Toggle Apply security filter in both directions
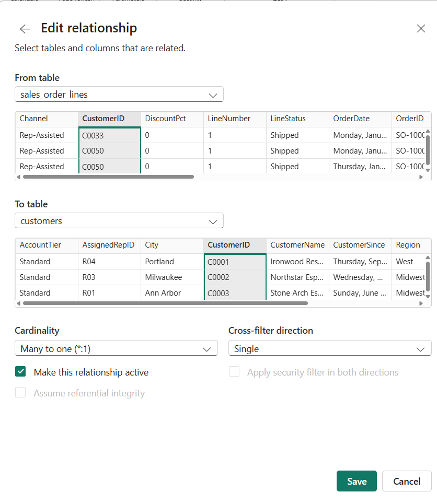Viewport: 437px width, 504px height. tap(234, 371)
